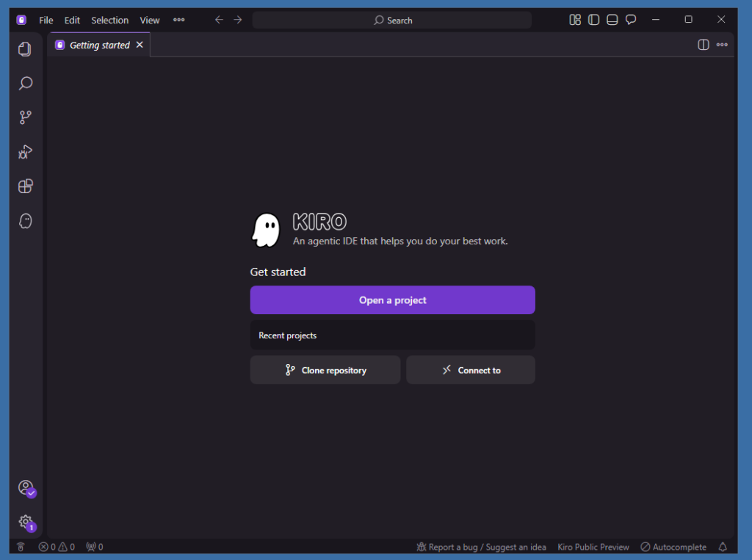752x560 pixels.
Task: Open the notifications bell
Action: click(723, 547)
